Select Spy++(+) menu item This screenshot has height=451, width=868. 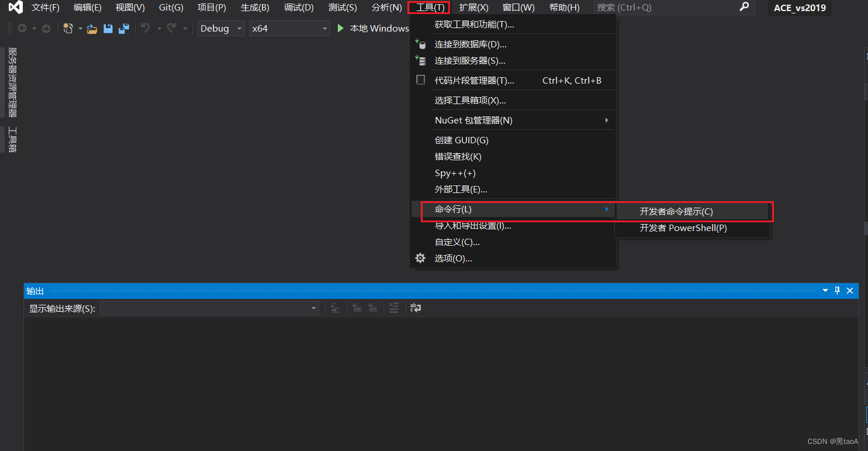coord(513,173)
